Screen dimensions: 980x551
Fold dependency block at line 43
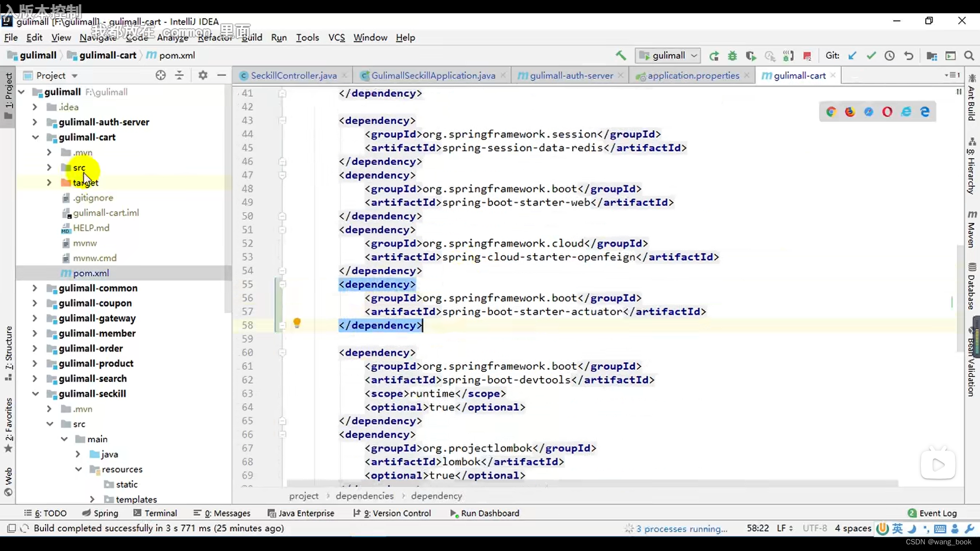tap(282, 120)
